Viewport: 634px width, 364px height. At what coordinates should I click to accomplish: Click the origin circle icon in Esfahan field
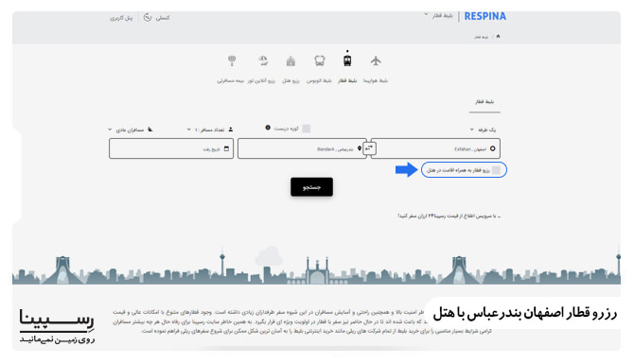pos(492,148)
